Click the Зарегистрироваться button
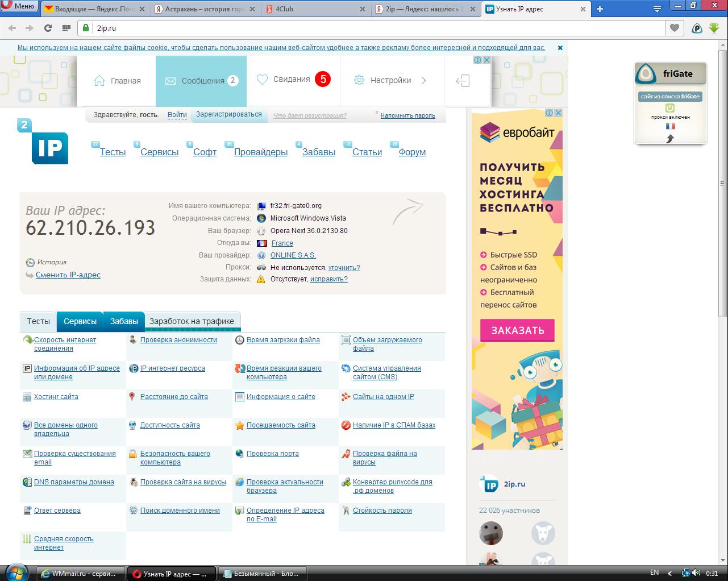The height and width of the screenshot is (581, 728). pyautogui.click(x=229, y=114)
